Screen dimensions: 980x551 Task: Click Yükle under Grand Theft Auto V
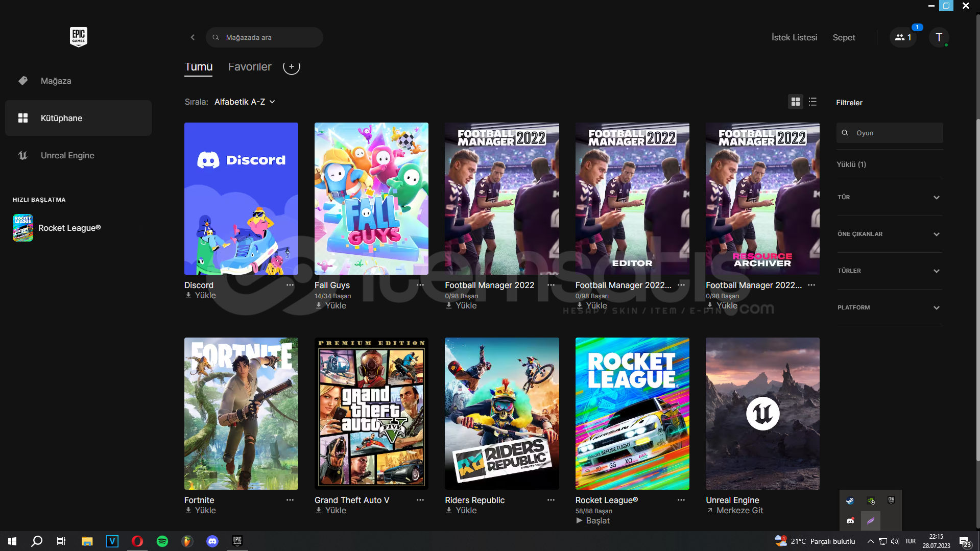tap(331, 510)
